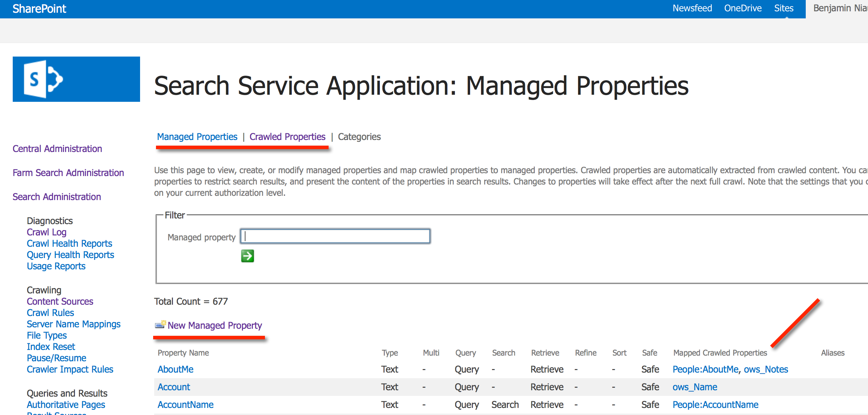The image size is (868, 415).
Task: Go to Central Administration
Action: [x=57, y=148]
